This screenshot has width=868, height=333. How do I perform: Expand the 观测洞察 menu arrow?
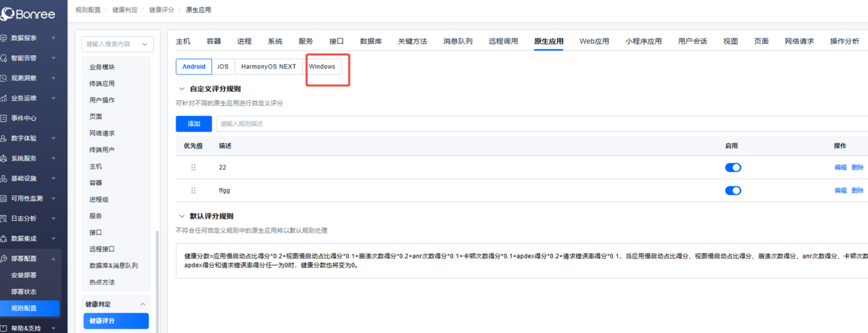(53, 78)
